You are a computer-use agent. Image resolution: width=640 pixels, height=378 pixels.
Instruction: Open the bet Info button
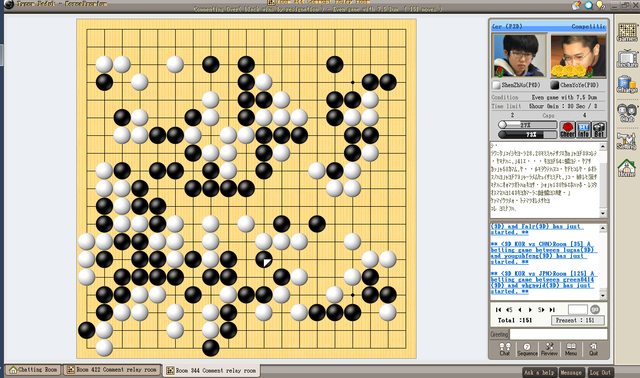583,130
